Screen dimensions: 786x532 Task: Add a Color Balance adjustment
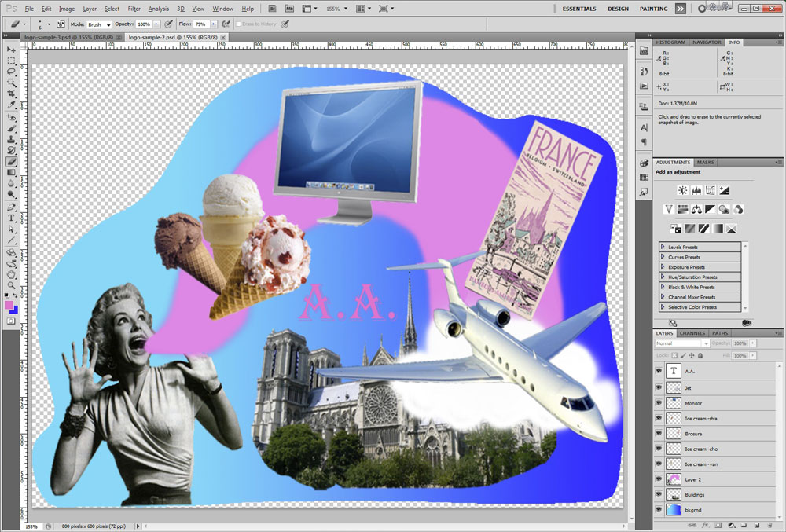tap(696, 209)
